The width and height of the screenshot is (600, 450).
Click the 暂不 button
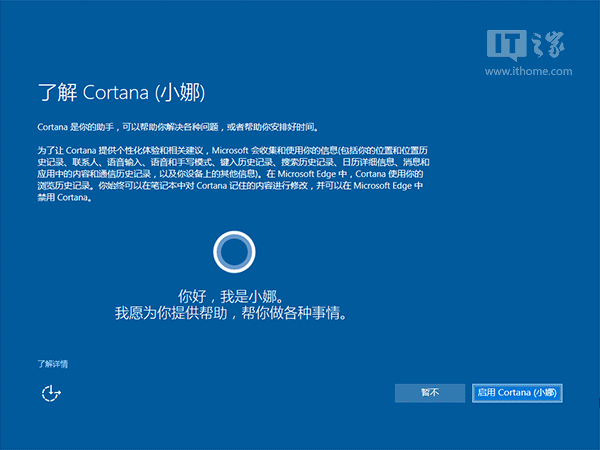(430, 393)
